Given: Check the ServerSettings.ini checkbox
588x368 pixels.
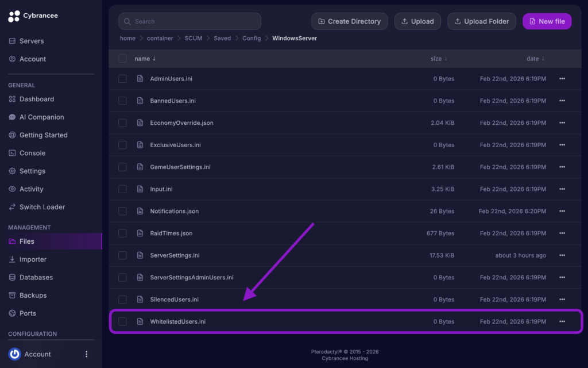Looking at the screenshot, I should click(x=122, y=255).
